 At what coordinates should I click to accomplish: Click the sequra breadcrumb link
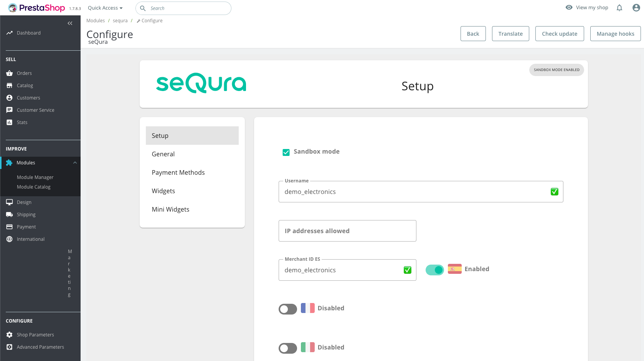(120, 21)
